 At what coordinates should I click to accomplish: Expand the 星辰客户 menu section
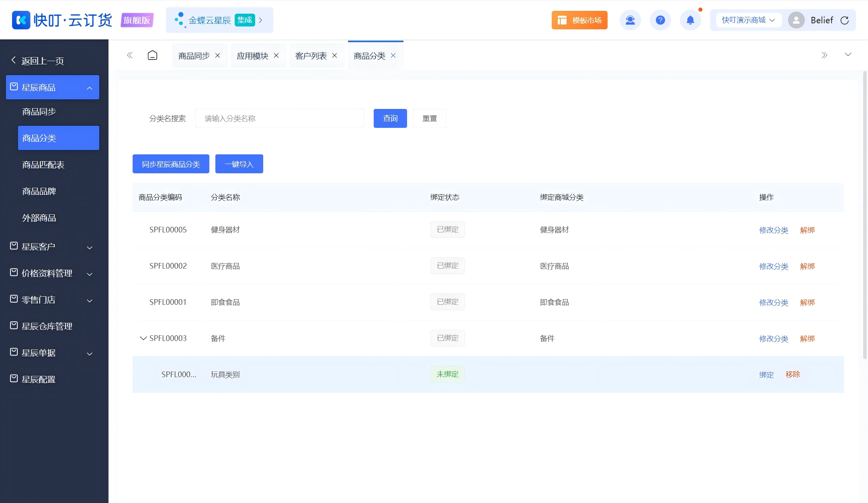(90, 247)
